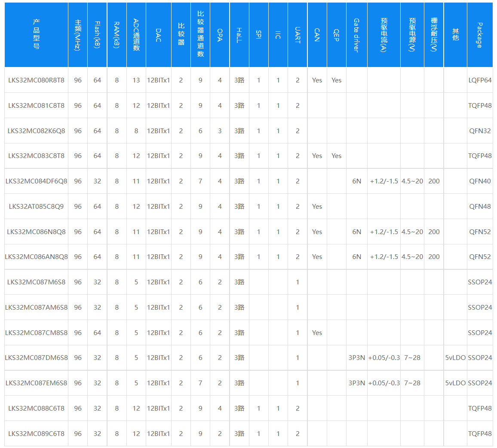This screenshot has height=448, width=497.
Task: Click the 产品型号 column header
Action: point(36,34)
